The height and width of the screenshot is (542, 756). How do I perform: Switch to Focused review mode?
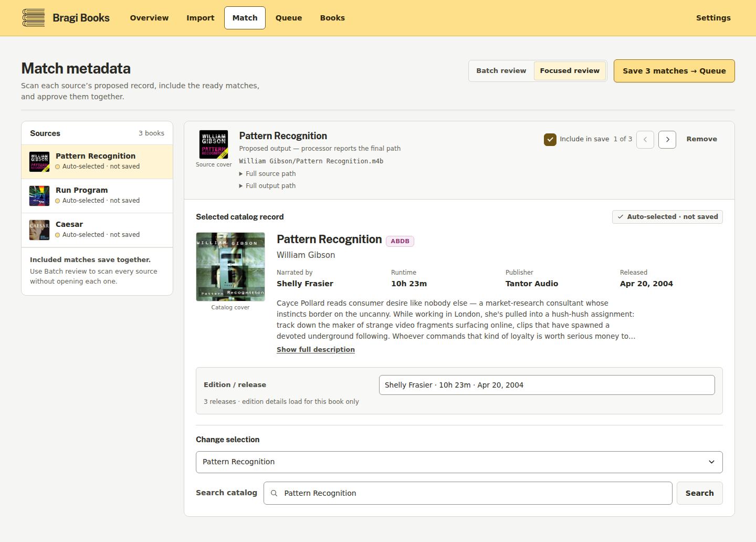click(570, 71)
